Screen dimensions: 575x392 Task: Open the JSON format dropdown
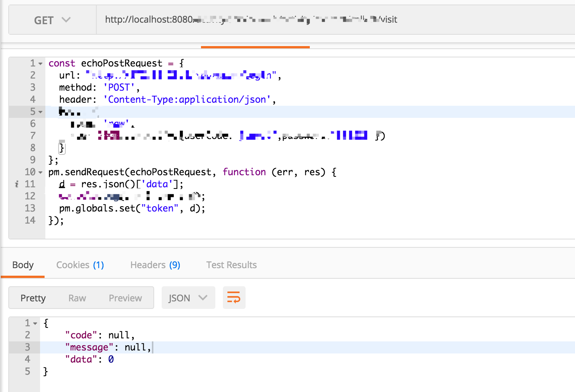[189, 298]
